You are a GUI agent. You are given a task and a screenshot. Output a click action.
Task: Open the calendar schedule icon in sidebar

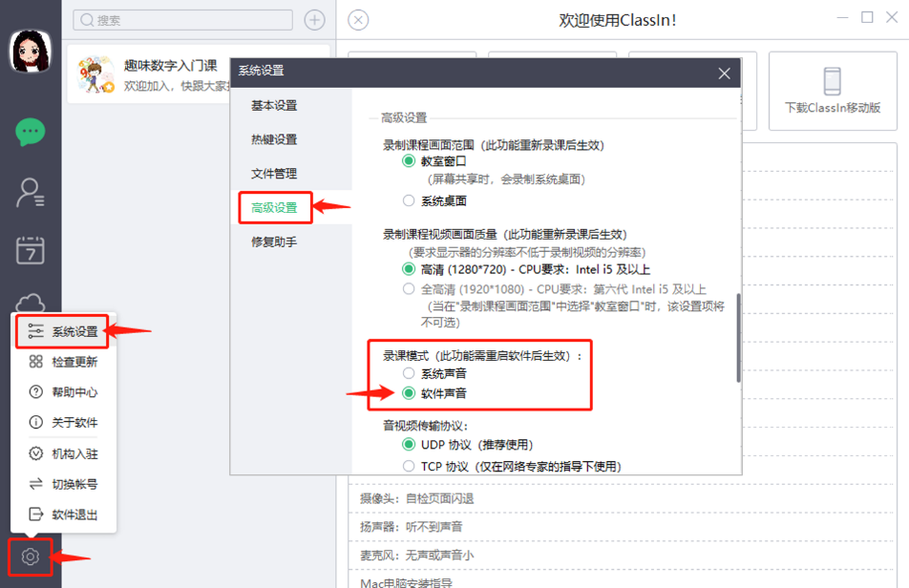click(x=31, y=250)
